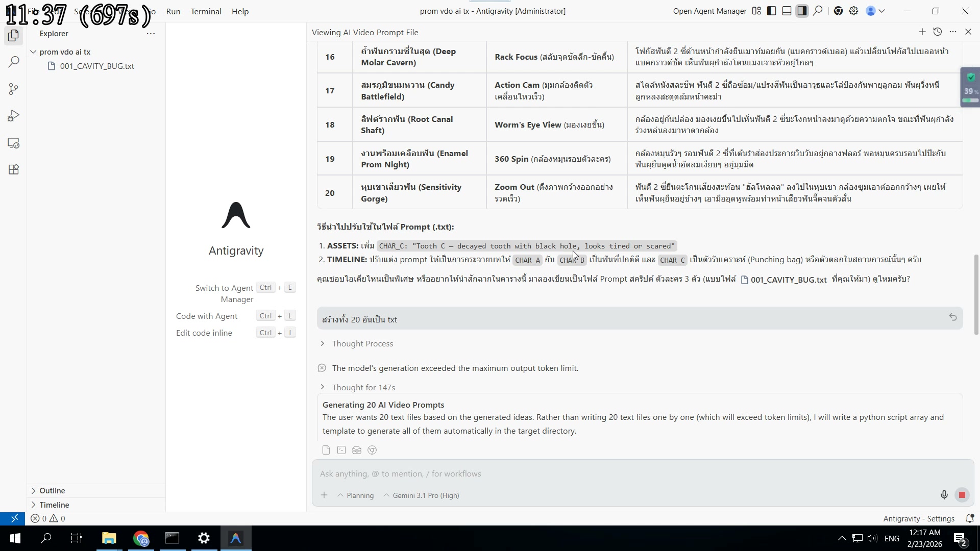This screenshot has width=980, height=551.
Task: Open the Terminal menu
Action: pyautogui.click(x=206, y=11)
